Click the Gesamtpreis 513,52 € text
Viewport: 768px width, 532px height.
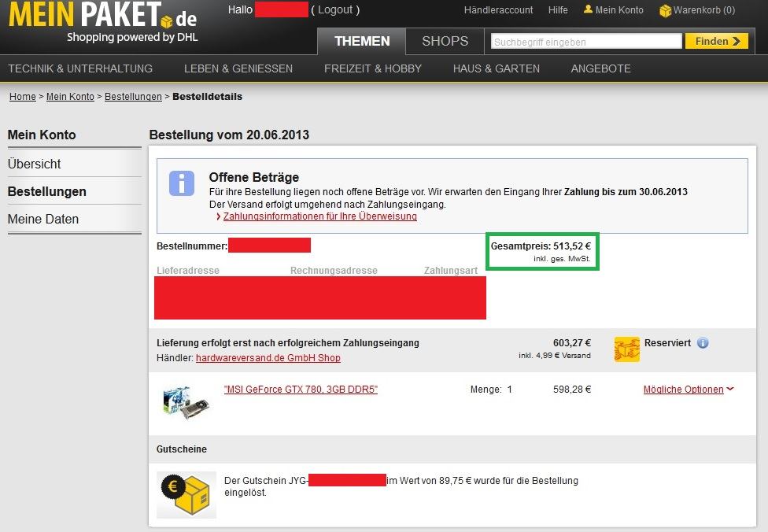tap(541, 246)
